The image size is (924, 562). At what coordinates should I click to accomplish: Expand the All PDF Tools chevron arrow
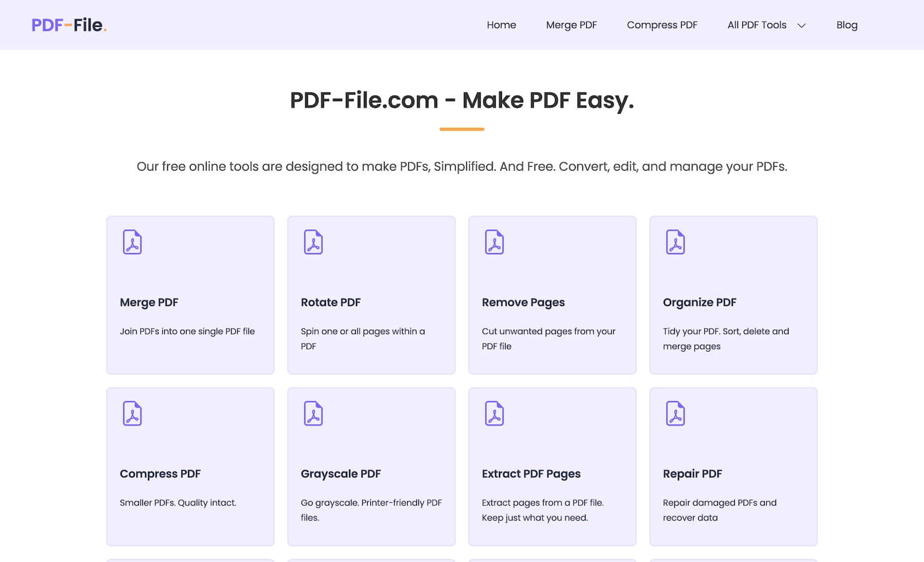[802, 26]
